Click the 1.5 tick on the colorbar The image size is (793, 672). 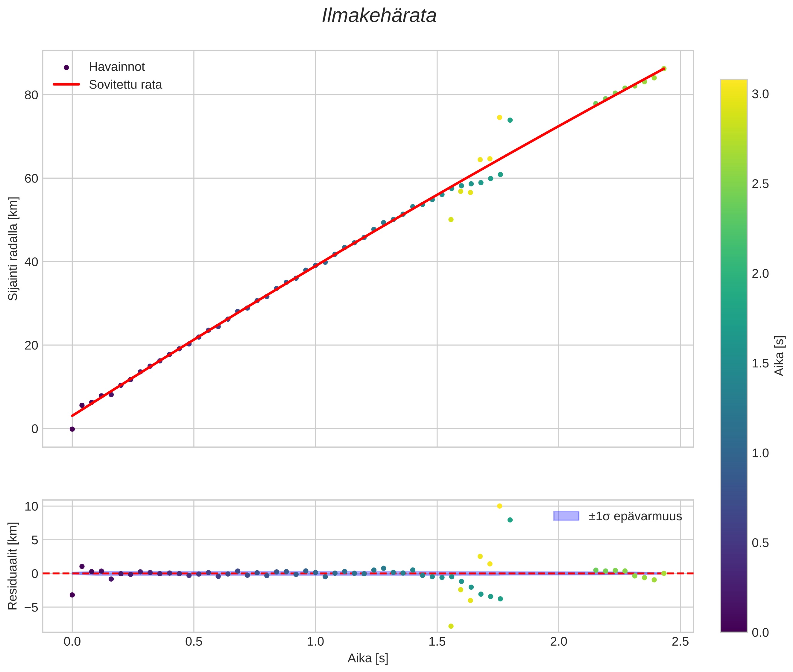coord(760,364)
